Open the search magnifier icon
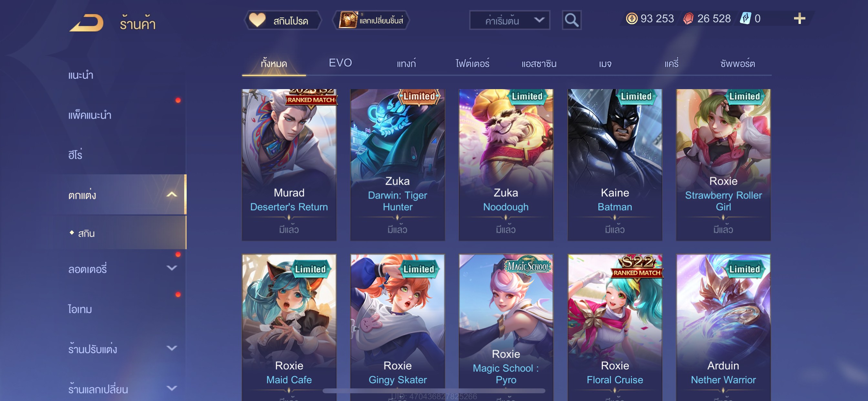This screenshot has height=401, width=868. (x=572, y=20)
